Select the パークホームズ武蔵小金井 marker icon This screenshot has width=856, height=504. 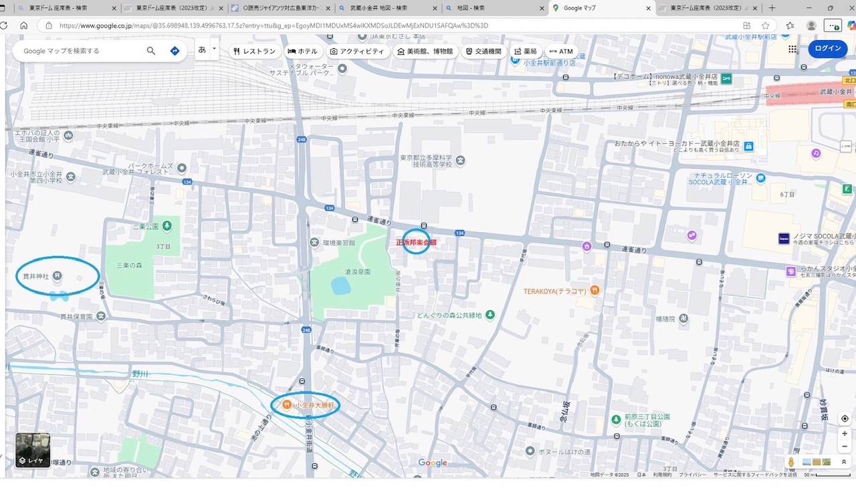coord(182,168)
